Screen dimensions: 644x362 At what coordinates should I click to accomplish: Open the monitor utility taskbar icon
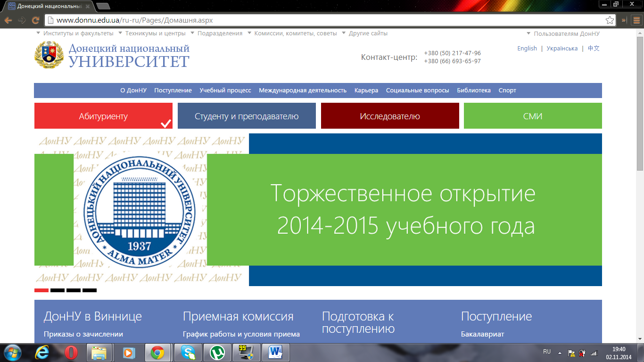tap(246, 353)
